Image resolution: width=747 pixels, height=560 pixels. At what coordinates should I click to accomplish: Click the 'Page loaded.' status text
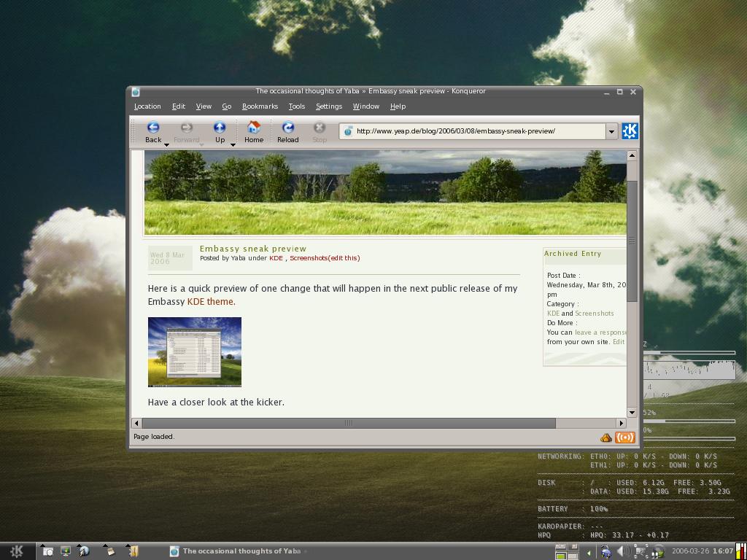[x=154, y=437]
